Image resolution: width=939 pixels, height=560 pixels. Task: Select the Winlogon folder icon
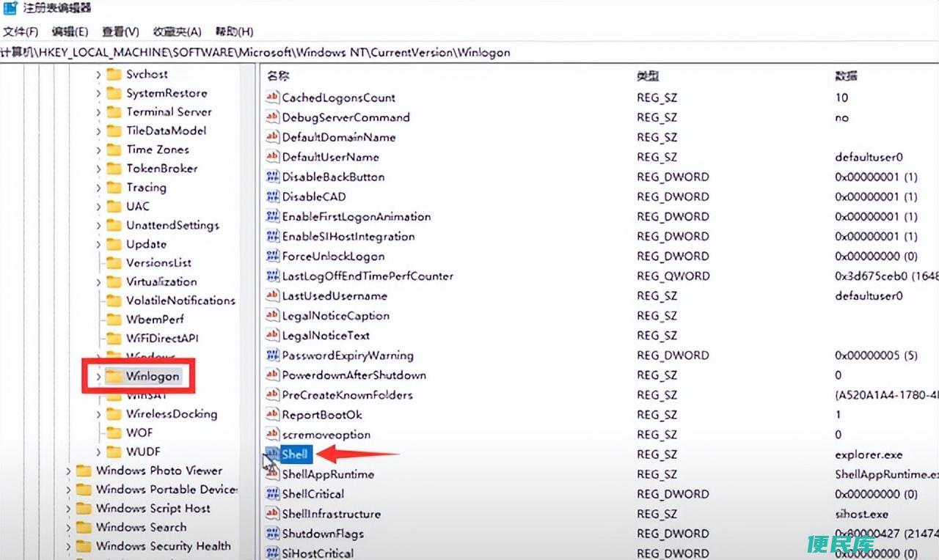coord(114,376)
